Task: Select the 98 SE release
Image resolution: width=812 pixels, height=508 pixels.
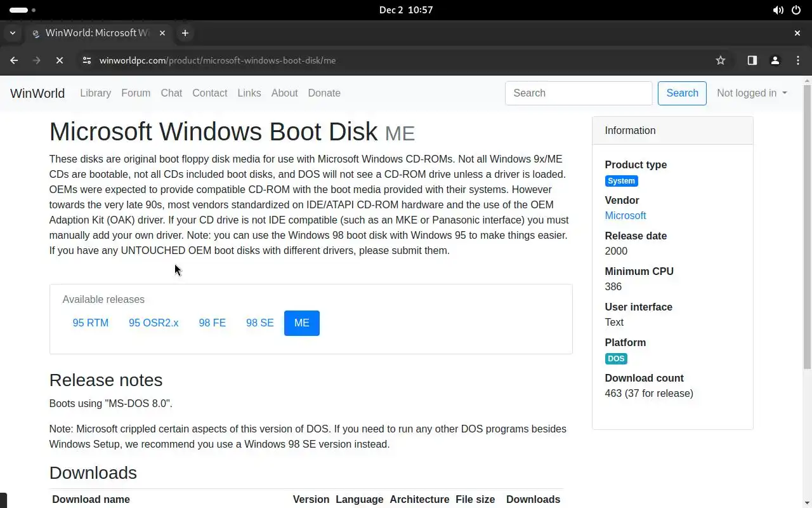Action: point(260,323)
